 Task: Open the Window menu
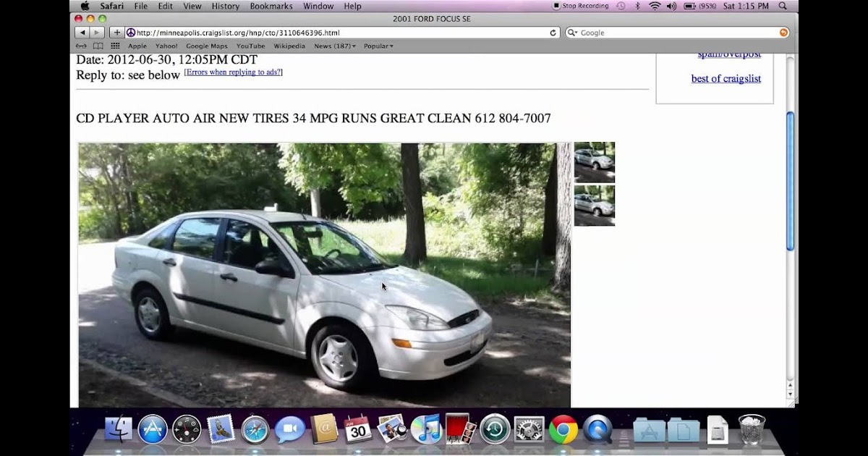pyautogui.click(x=318, y=6)
